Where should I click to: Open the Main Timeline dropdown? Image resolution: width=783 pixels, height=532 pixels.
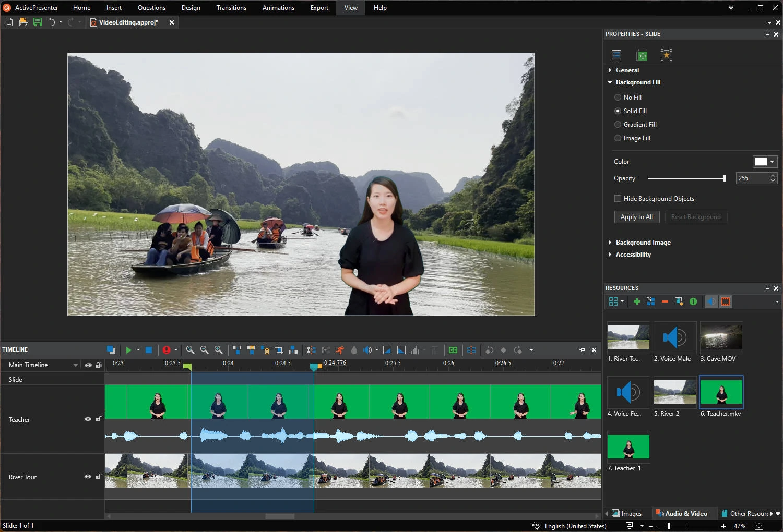pyautogui.click(x=76, y=365)
